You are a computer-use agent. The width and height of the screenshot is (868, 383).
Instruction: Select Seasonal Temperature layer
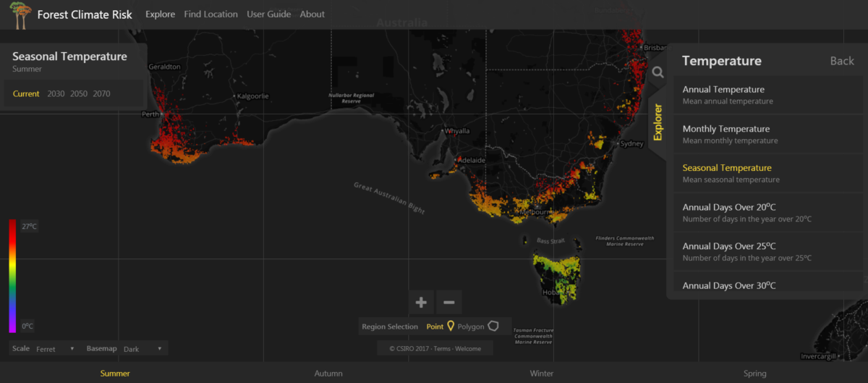769,173
